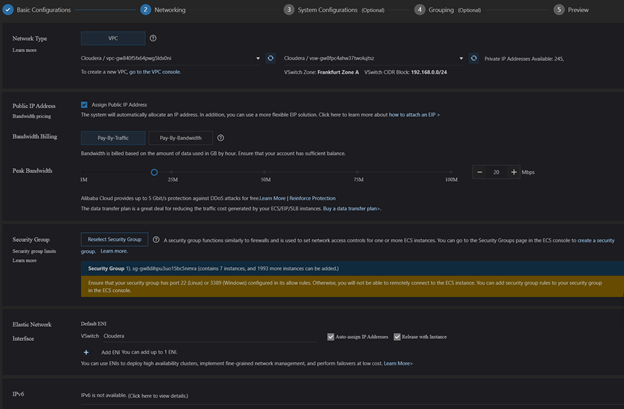Select Pay-By-Traffic billing option

click(113, 138)
